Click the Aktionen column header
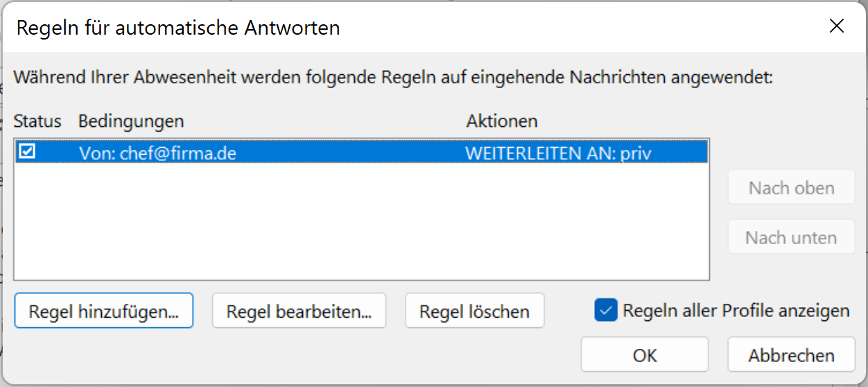This screenshot has width=868, height=387. [502, 121]
